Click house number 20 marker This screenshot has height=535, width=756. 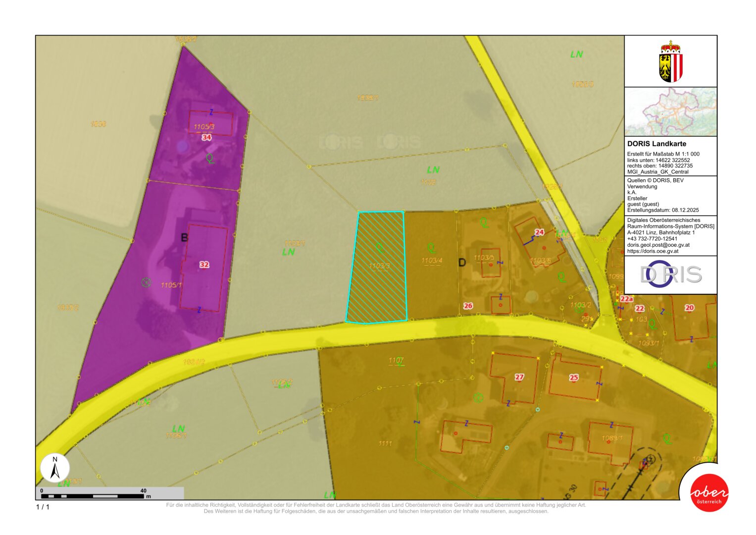click(x=689, y=308)
